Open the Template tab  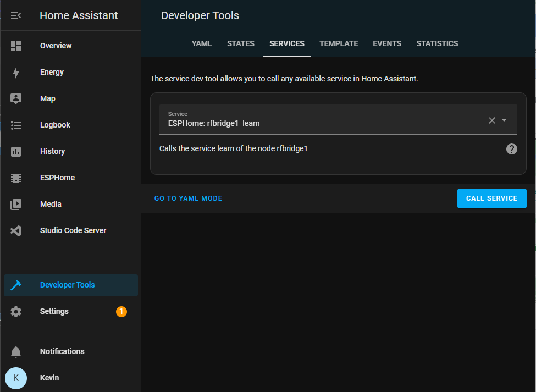(x=339, y=44)
